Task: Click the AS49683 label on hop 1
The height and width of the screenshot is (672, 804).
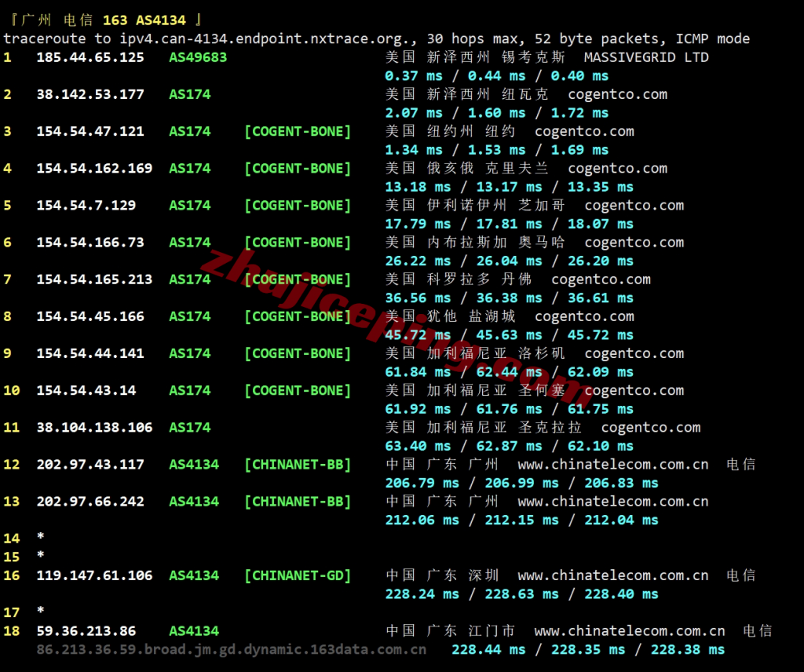Action: pos(198,57)
